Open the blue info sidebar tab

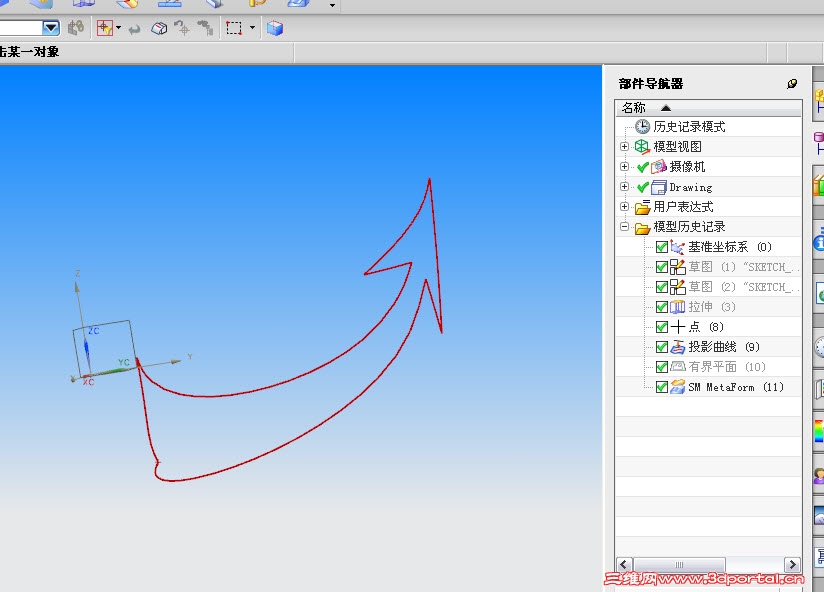click(819, 241)
